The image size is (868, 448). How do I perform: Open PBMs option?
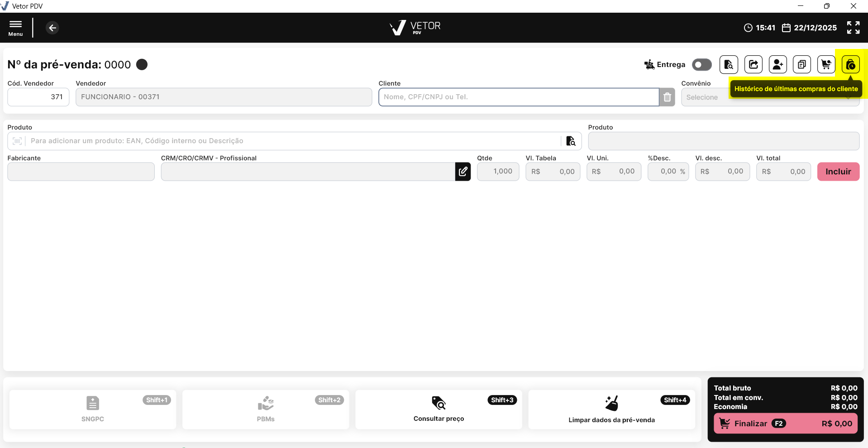click(x=266, y=409)
